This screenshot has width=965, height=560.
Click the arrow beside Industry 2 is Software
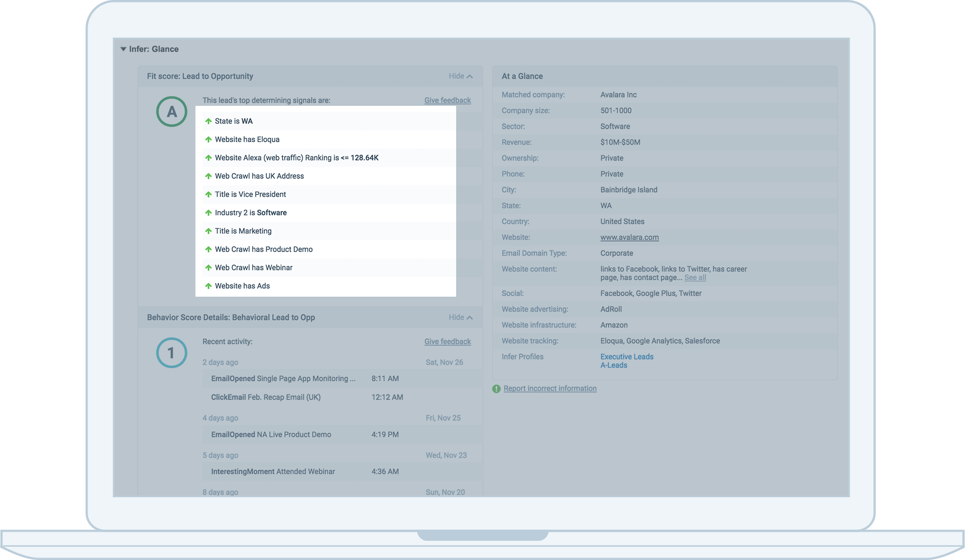208,213
